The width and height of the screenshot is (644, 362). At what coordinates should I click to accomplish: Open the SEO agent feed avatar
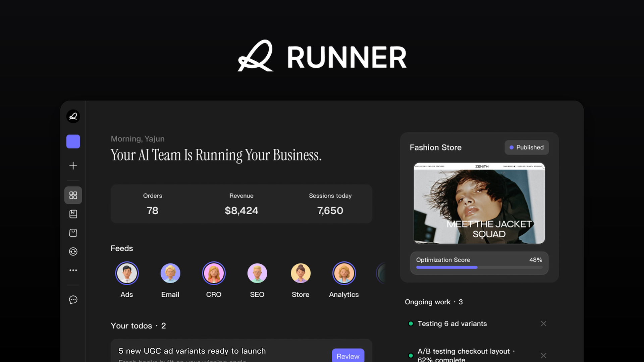click(257, 273)
